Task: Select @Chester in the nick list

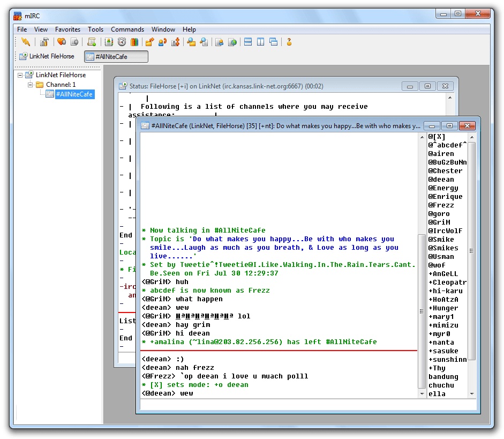Action: click(x=445, y=171)
